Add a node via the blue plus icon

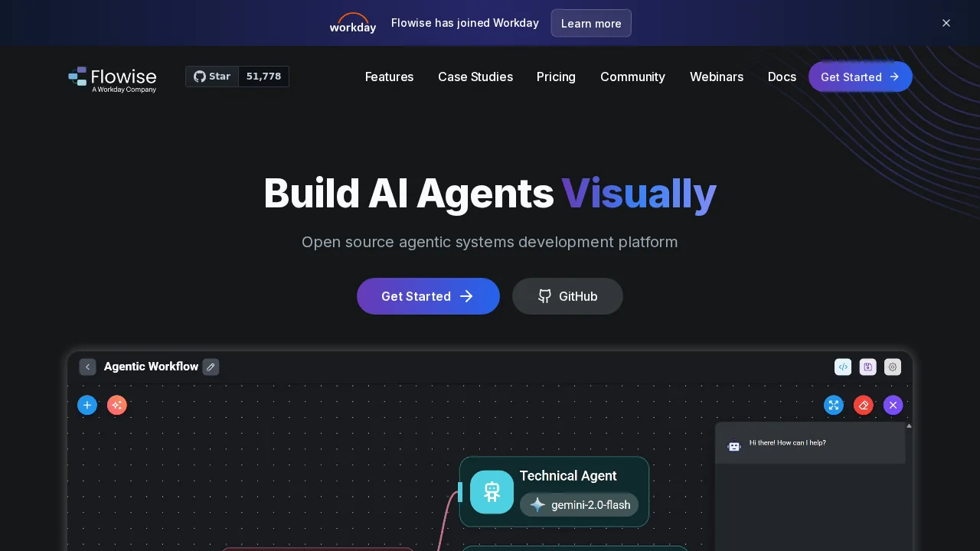[x=87, y=405]
